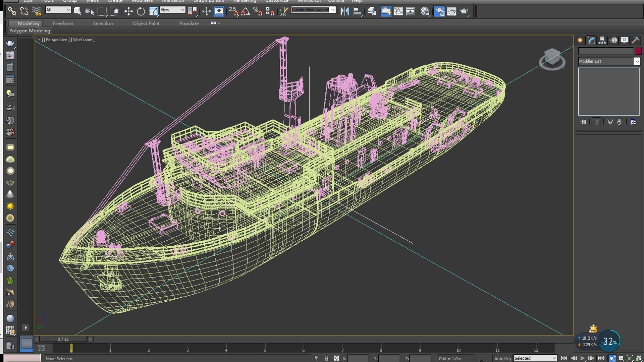Toggle Angle Snap
644x362 pixels.
(246, 11)
